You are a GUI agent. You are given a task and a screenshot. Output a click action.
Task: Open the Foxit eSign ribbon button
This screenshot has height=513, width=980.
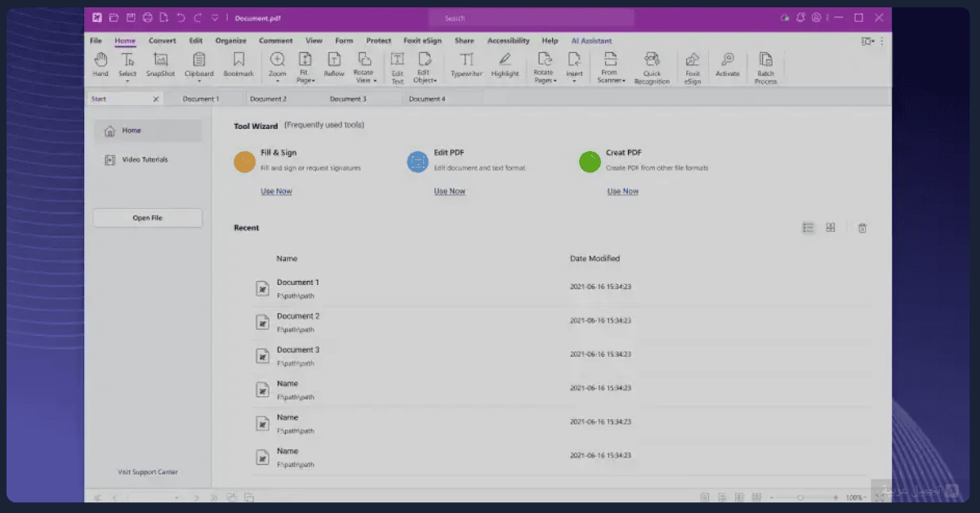(x=693, y=69)
